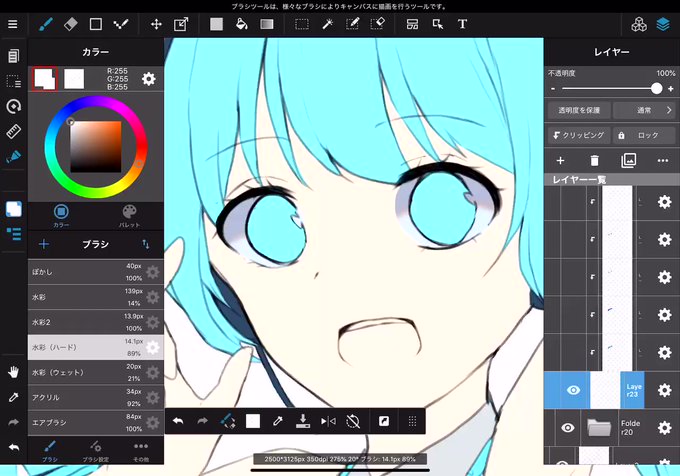Image resolution: width=680 pixels, height=476 pixels.
Task: Open the materials cubes icon
Action: [x=639, y=24]
